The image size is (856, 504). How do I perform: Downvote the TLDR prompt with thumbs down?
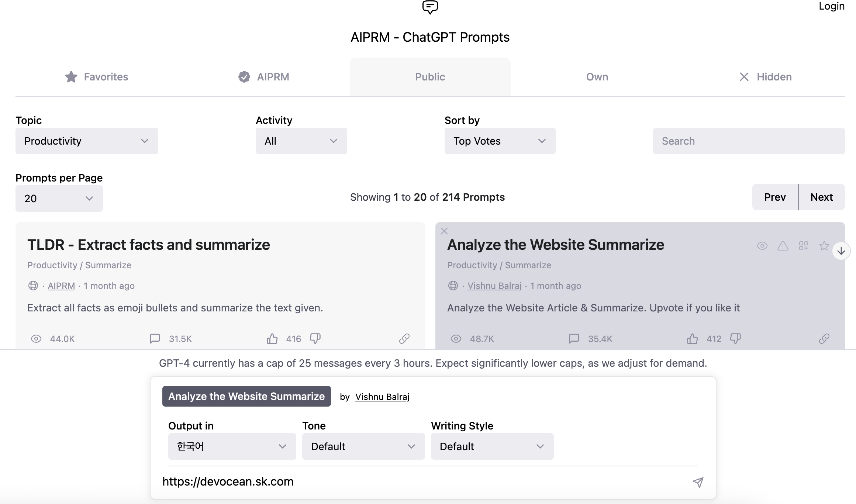pos(315,338)
